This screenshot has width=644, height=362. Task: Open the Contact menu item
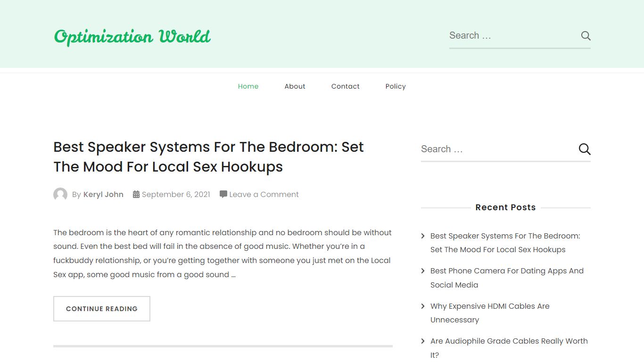click(x=345, y=86)
